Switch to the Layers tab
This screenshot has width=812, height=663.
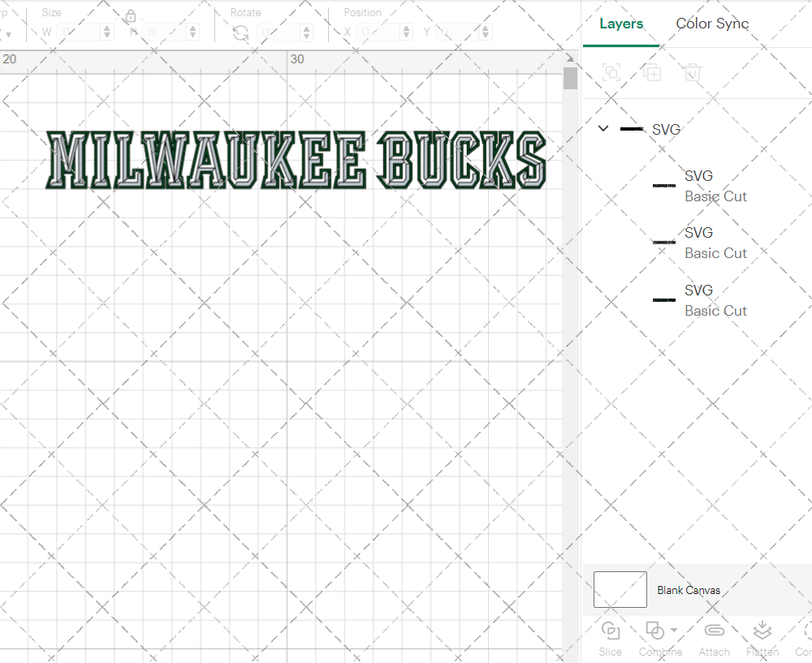621,24
